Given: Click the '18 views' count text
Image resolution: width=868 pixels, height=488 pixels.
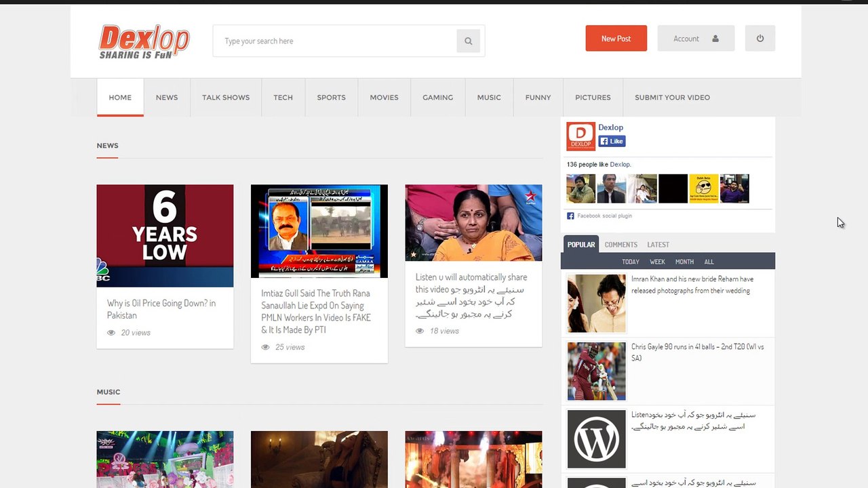Looking at the screenshot, I should 444,331.
